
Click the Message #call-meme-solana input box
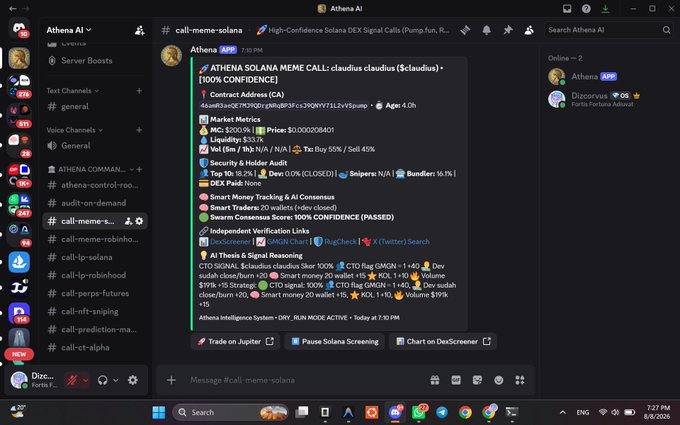point(304,380)
